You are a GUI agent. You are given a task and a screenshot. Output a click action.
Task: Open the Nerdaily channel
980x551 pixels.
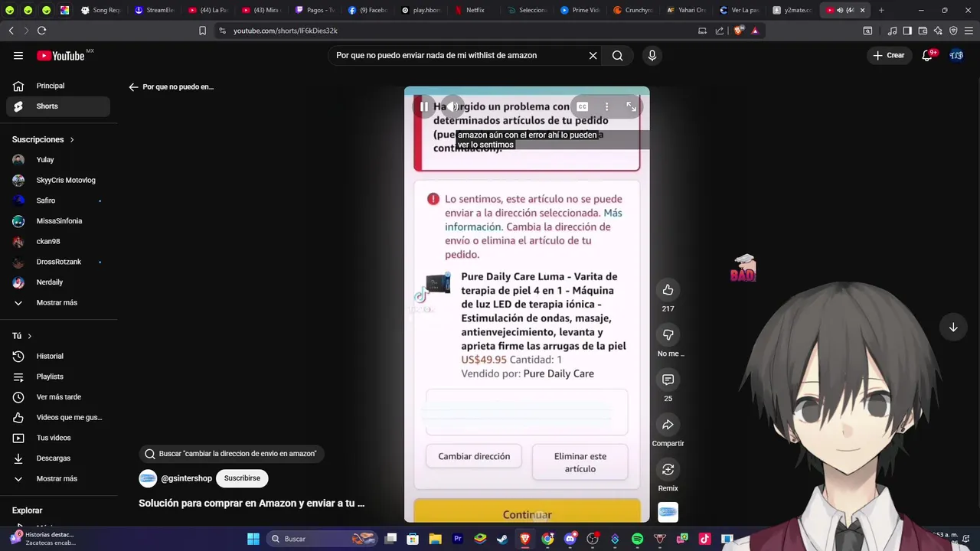point(58,282)
